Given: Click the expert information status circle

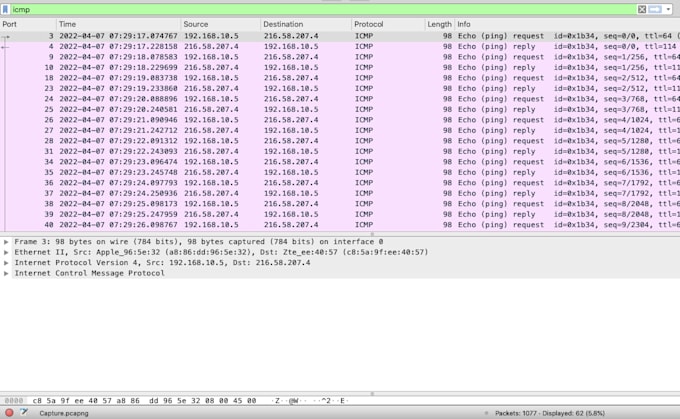Looking at the screenshot, I should tap(9, 412).
